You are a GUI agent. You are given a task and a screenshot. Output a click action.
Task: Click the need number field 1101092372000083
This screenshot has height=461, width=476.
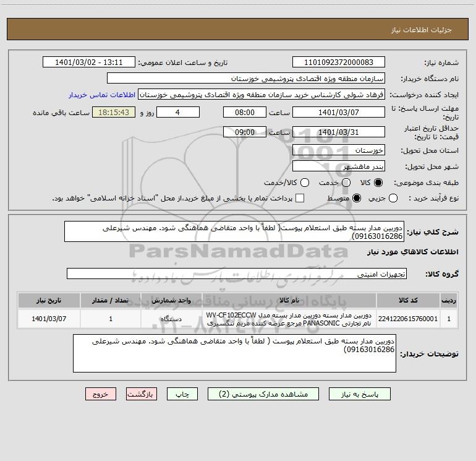tap(339, 62)
